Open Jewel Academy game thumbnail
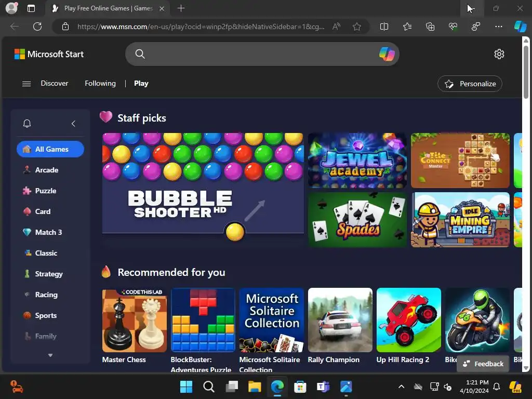Viewport: 532px width, 399px height. pyautogui.click(x=357, y=161)
